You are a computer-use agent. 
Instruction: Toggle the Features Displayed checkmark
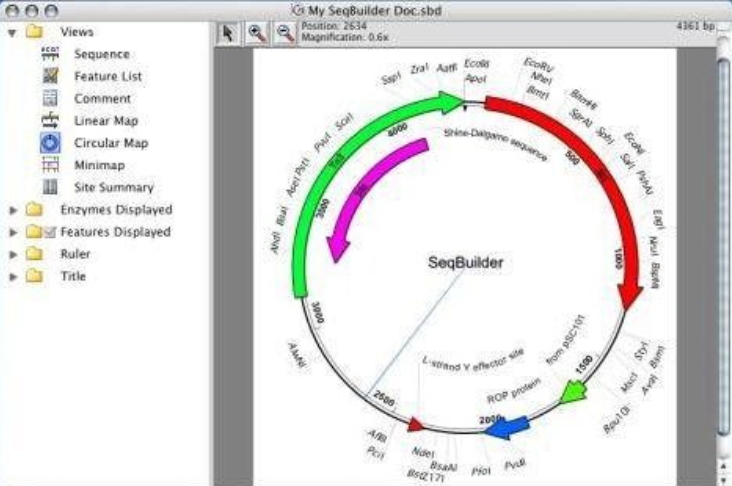point(50,232)
